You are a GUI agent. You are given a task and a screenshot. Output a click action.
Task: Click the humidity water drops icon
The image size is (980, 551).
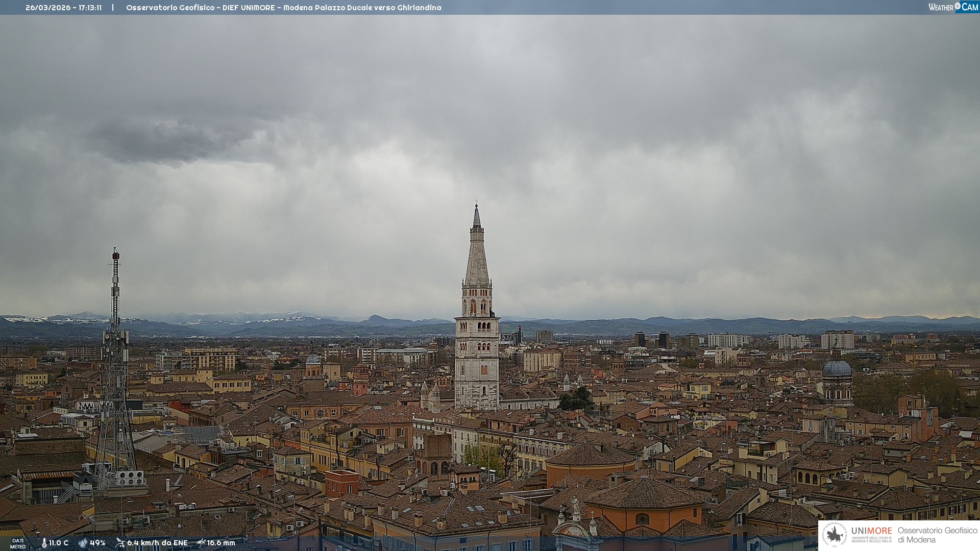tap(83, 543)
